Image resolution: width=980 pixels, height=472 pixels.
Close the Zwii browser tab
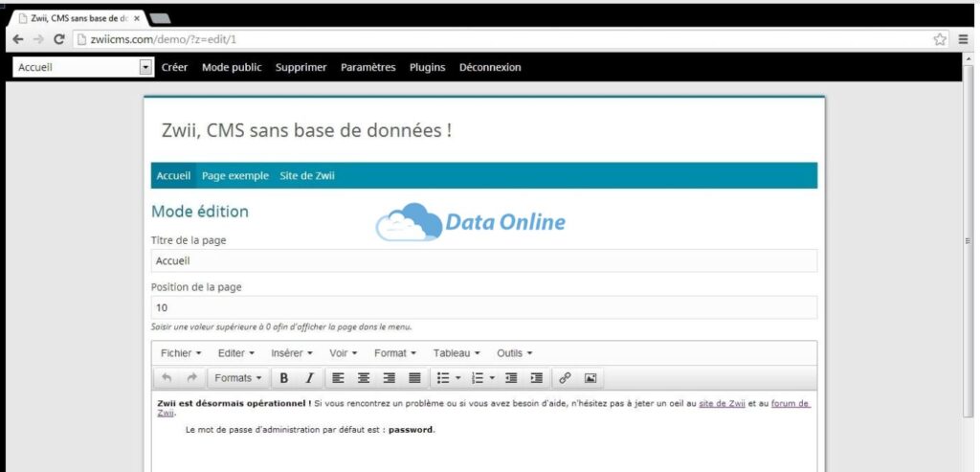point(137,19)
